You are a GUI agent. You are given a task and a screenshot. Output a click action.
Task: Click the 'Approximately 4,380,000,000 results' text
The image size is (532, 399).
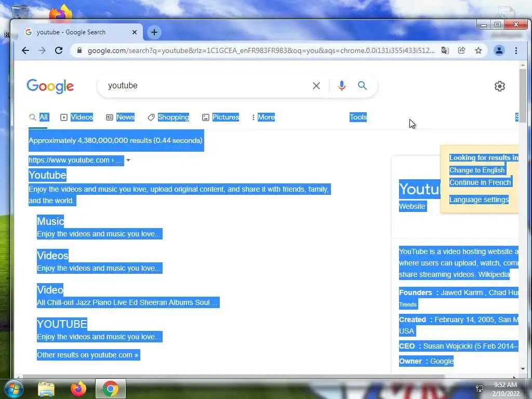pyautogui.click(x=115, y=140)
